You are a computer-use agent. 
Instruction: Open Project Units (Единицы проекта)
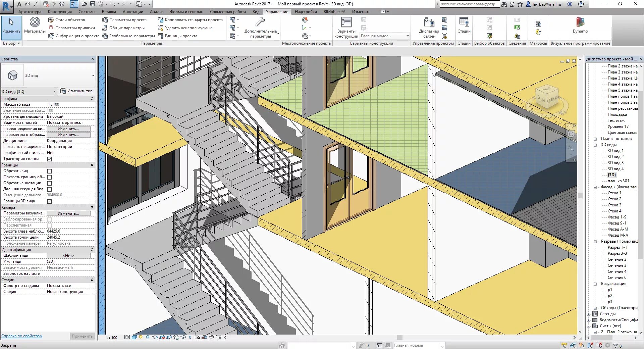pos(177,36)
